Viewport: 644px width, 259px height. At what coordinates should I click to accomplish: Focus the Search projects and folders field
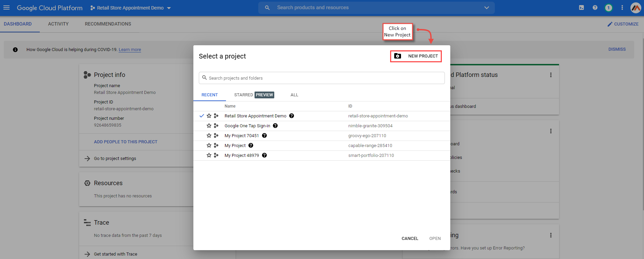click(322, 78)
